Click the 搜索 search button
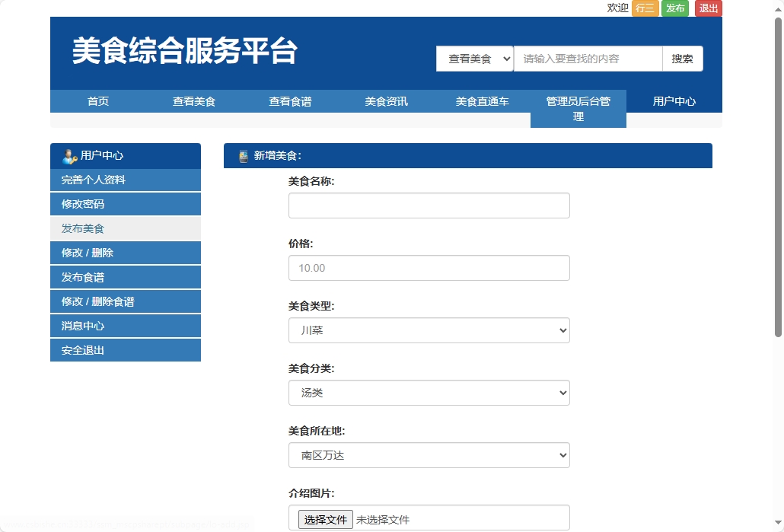This screenshot has height=532, width=784. [x=682, y=58]
